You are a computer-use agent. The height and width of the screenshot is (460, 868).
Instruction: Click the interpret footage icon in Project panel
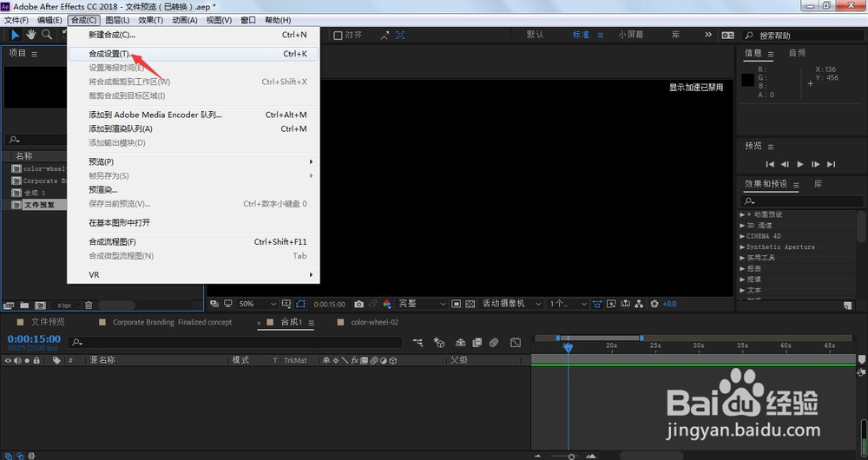pos(9,305)
